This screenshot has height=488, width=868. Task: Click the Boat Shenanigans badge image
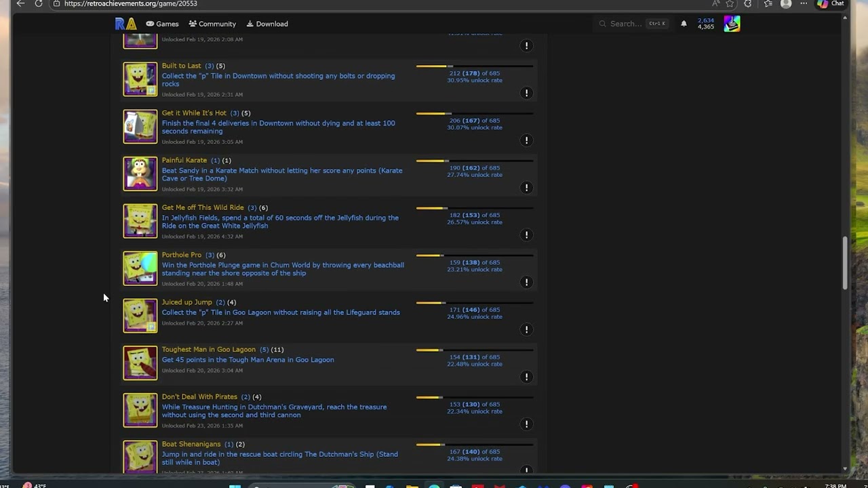tap(140, 457)
